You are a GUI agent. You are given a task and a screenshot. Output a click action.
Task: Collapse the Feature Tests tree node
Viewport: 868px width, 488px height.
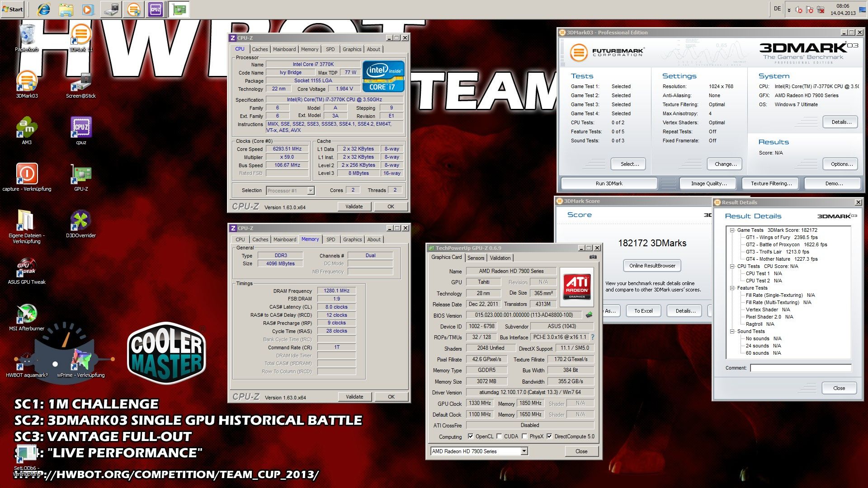pos(732,288)
